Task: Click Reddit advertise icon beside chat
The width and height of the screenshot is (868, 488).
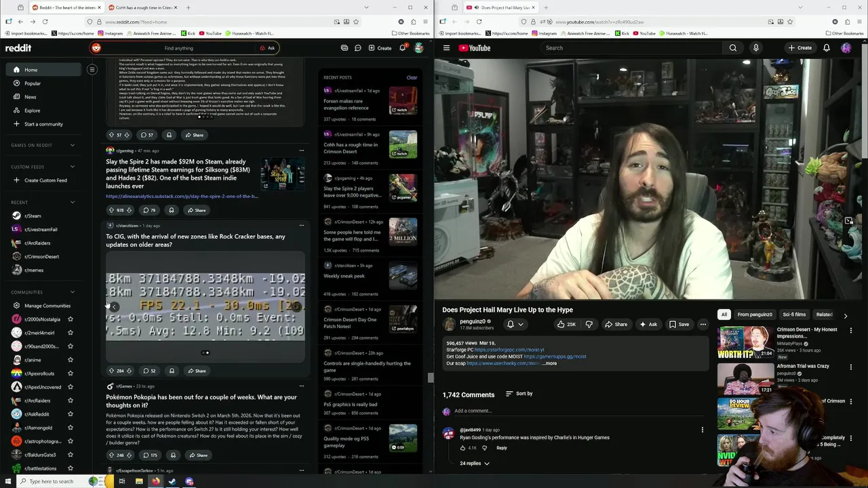Action: click(344, 48)
